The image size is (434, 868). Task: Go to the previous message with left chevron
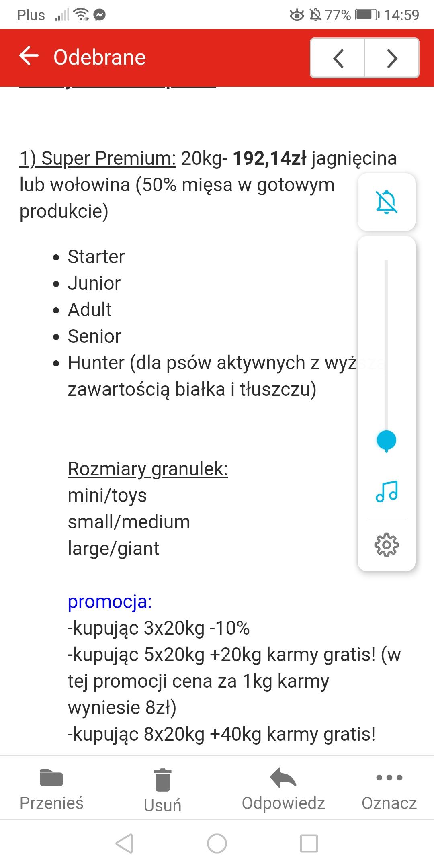pos(338,58)
